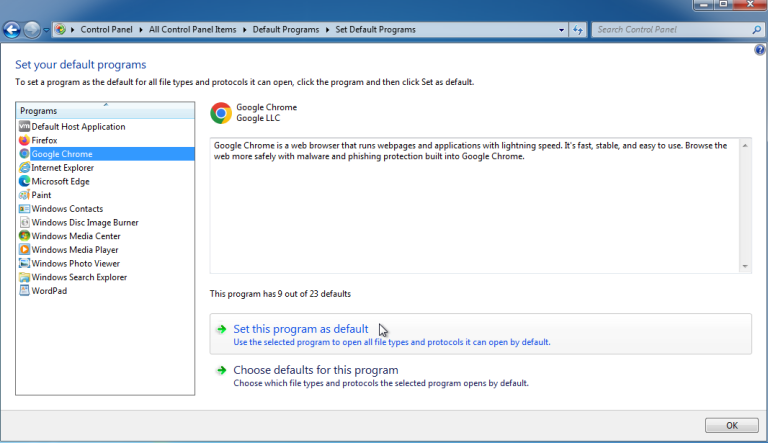Click the help question mark icon
The width and height of the screenshot is (768, 443).
pos(759,49)
